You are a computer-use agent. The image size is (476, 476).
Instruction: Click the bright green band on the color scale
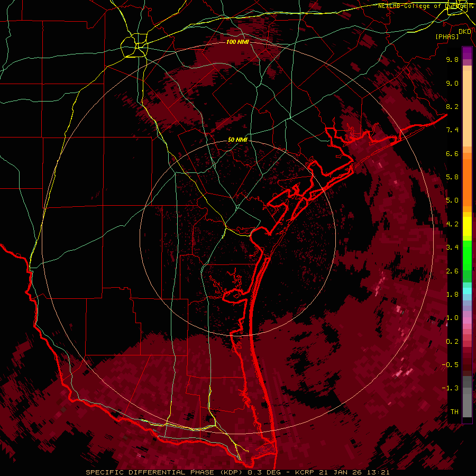pos(467,255)
